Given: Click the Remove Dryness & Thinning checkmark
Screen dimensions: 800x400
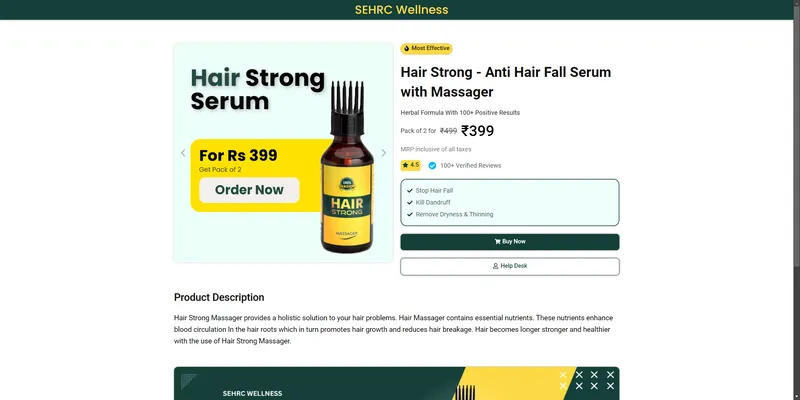Looking at the screenshot, I should click(410, 215).
